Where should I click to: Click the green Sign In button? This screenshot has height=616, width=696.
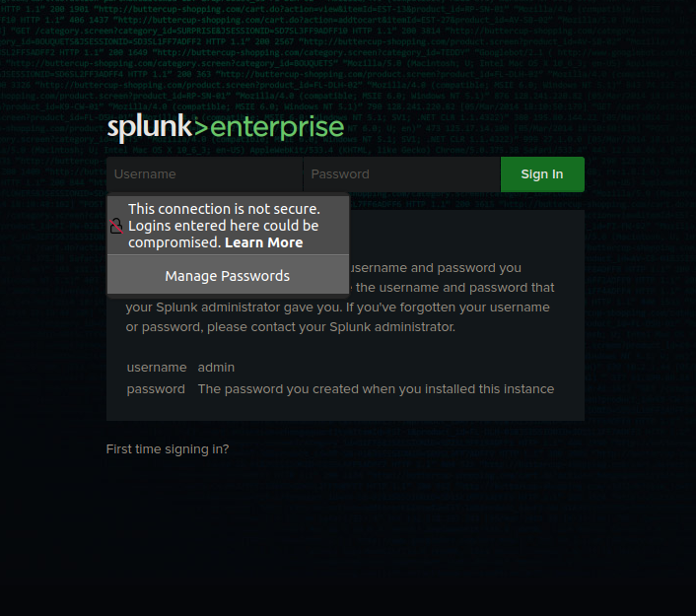pos(542,174)
